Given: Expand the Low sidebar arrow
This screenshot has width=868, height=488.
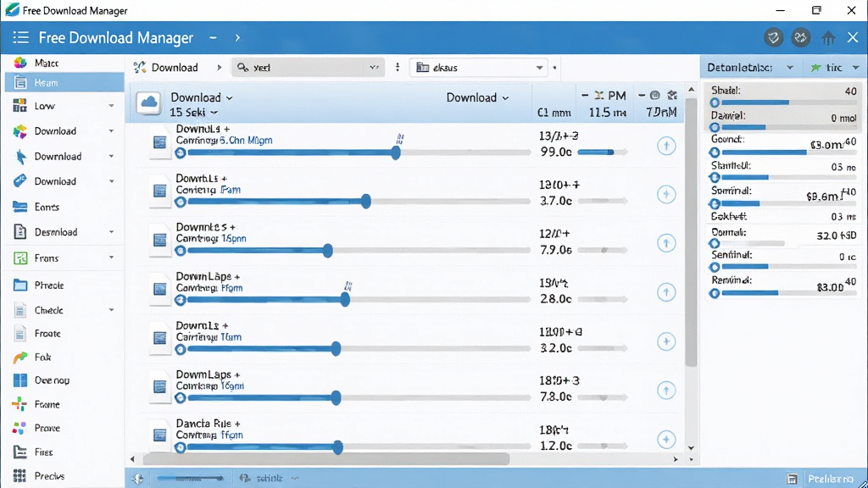Looking at the screenshot, I should click(x=111, y=106).
